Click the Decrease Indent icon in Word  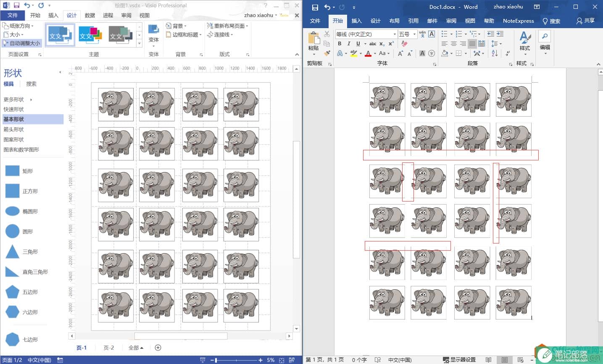point(491,34)
